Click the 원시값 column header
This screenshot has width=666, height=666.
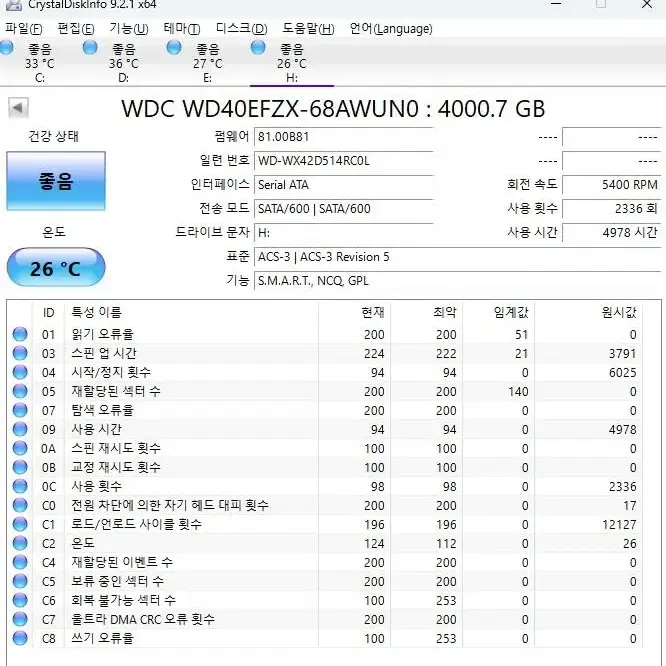(x=588, y=313)
